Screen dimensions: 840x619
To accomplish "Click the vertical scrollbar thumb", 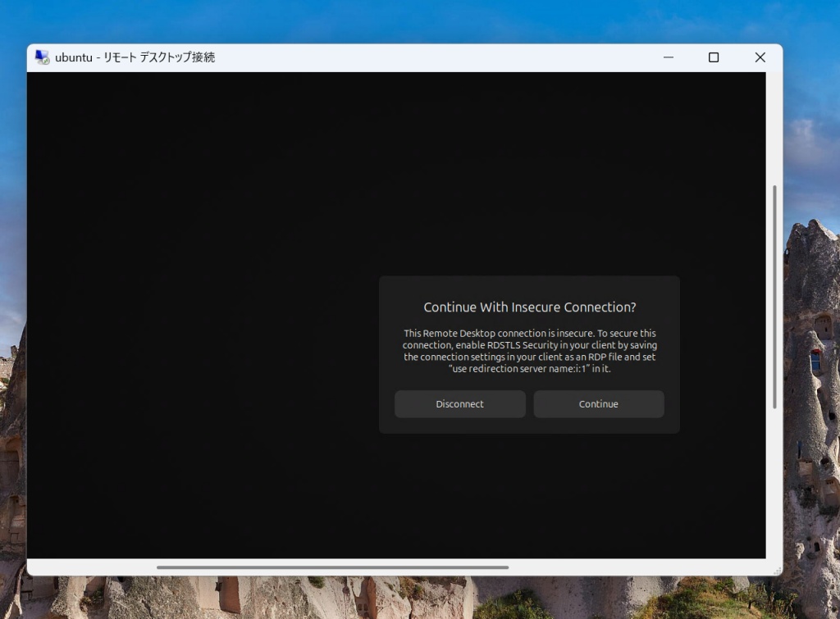I will tap(774, 295).
